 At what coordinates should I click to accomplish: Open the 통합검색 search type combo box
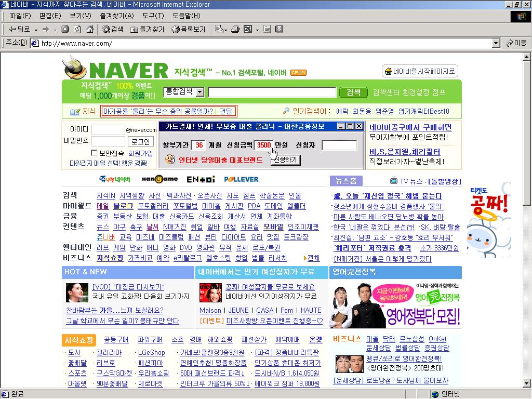point(184,92)
